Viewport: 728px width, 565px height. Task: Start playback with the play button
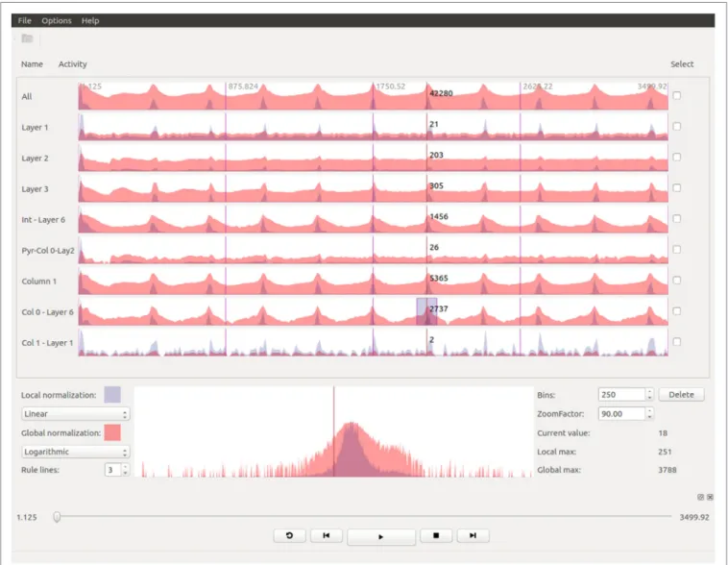381,536
